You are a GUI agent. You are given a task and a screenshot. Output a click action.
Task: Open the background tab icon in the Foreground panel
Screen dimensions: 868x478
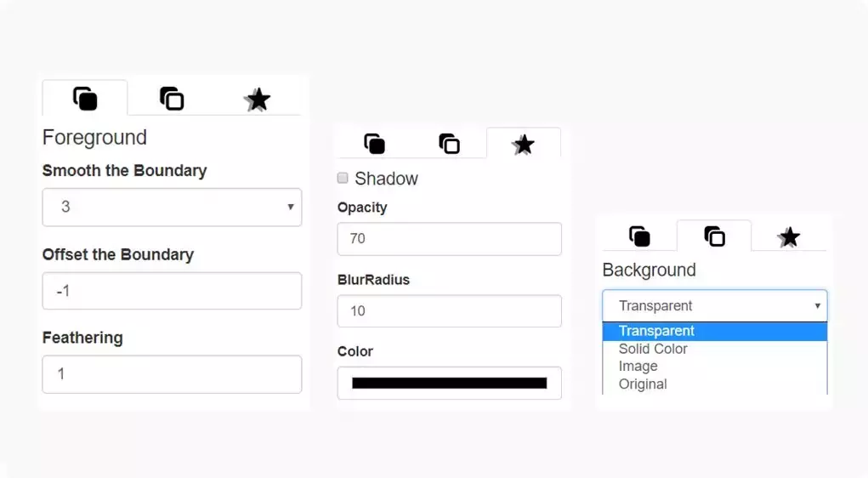(172, 99)
